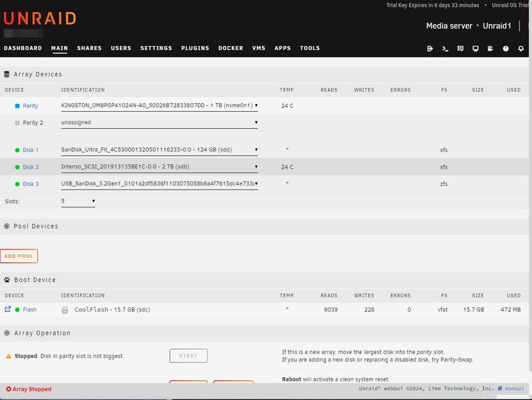Image resolution: width=532 pixels, height=400 pixels.
Task: Click the Flash green status dot
Action: click(x=17, y=309)
